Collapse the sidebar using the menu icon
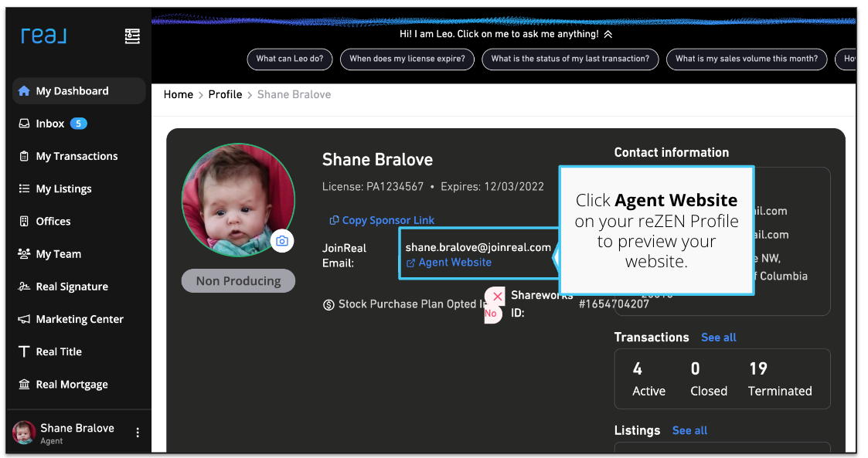The height and width of the screenshot is (458, 868). click(x=132, y=36)
